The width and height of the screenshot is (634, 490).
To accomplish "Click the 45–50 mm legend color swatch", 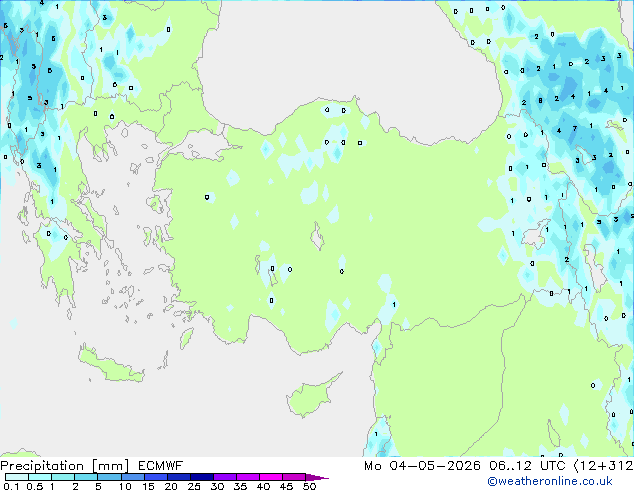I will (x=294, y=477).
